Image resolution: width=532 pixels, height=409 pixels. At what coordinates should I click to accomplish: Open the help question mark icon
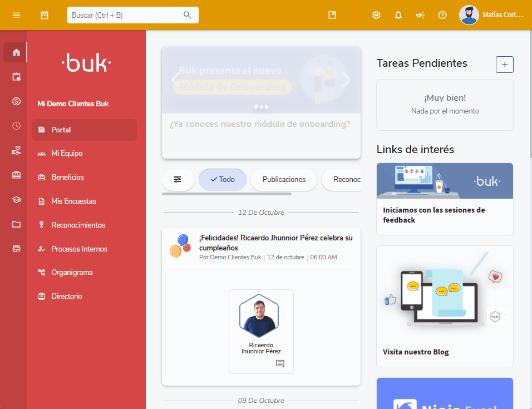[x=442, y=15]
